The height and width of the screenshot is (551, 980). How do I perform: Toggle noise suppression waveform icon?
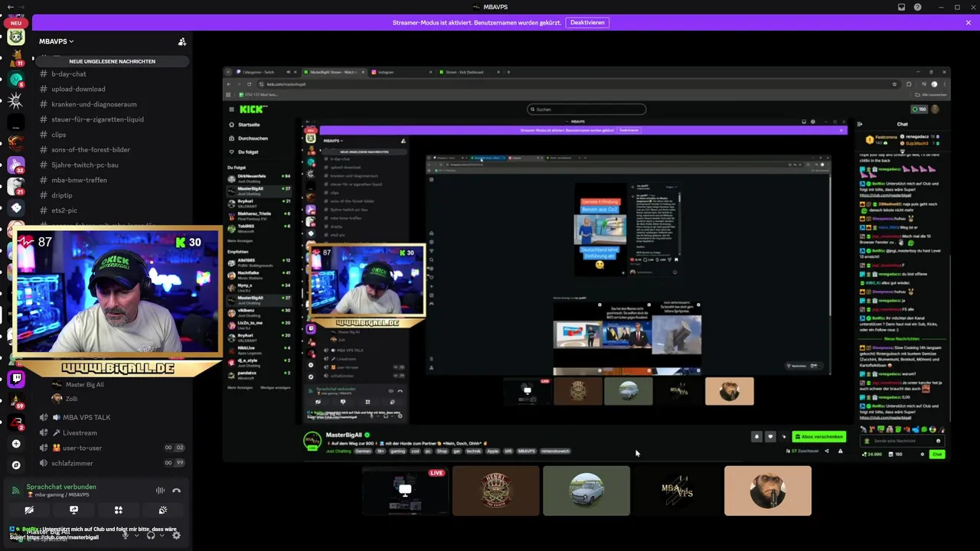pyautogui.click(x=160, y=491)
